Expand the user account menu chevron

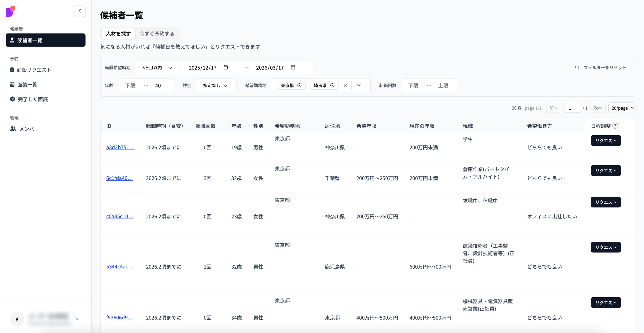click(x=78, y=319)
